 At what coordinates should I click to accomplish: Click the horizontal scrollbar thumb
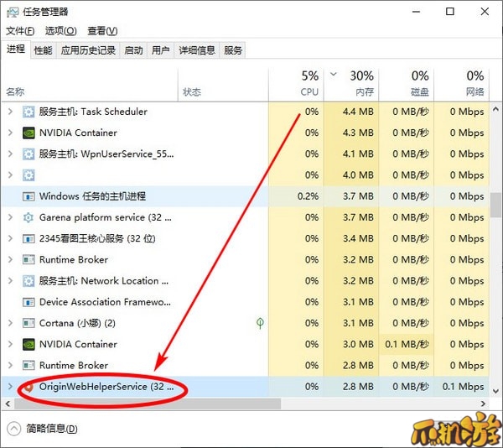coord(148,404)
